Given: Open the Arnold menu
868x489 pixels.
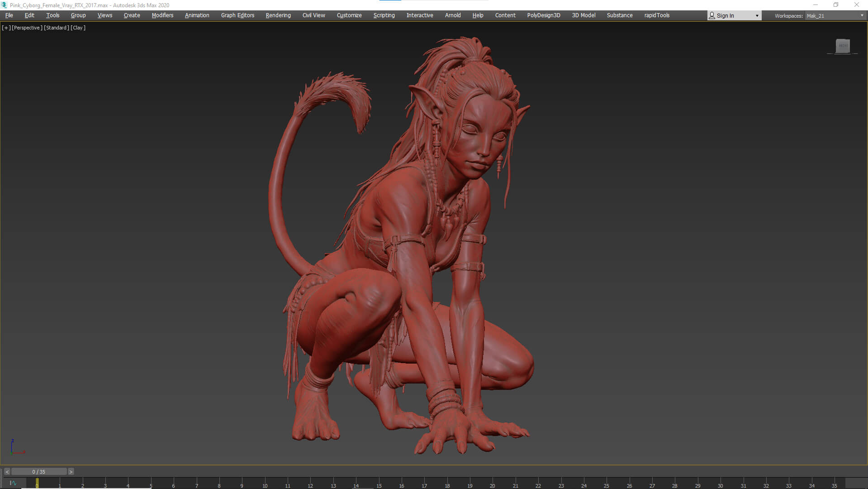Looking at the screenshot, I should 453,15.
